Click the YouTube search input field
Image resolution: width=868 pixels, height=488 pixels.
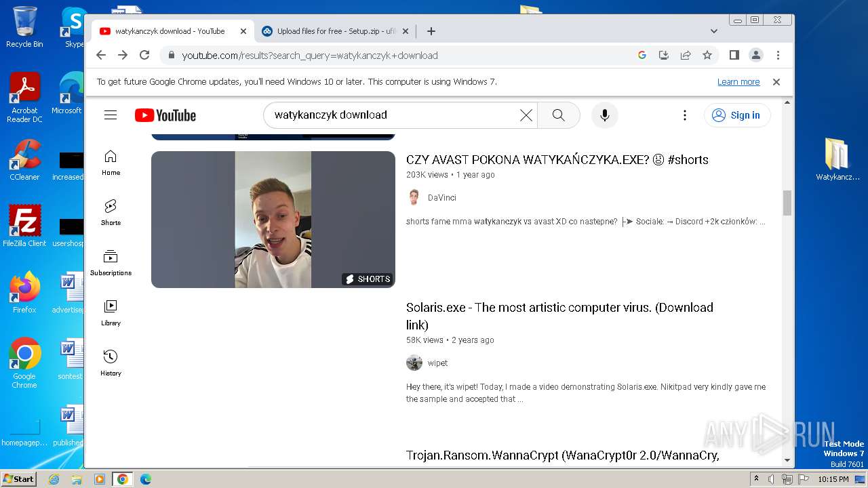click(x=393, y=115)
